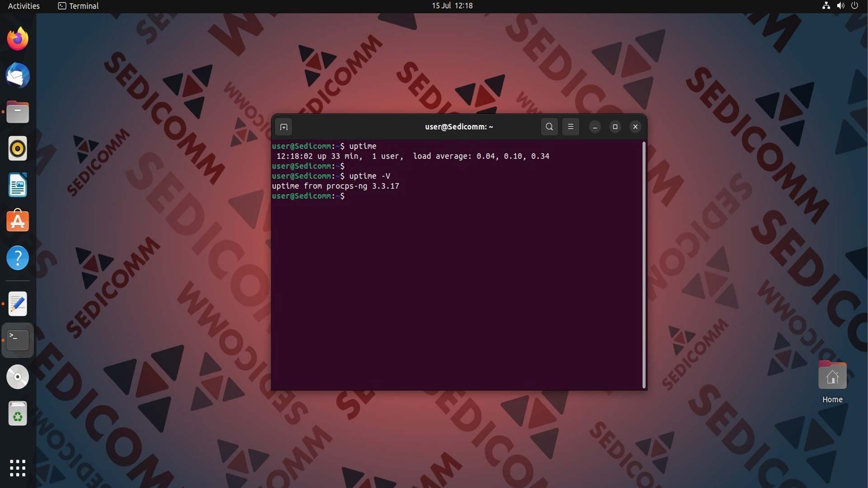Open the power menu icon

[854, 6]
